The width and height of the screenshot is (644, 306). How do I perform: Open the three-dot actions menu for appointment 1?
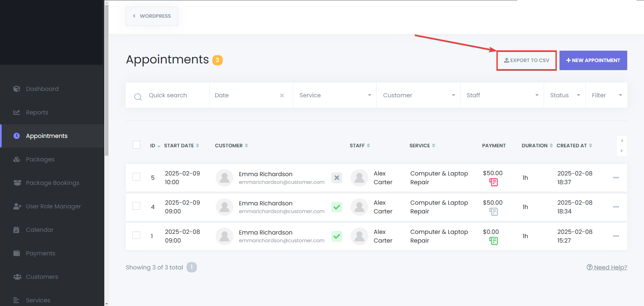pos(616,236)
